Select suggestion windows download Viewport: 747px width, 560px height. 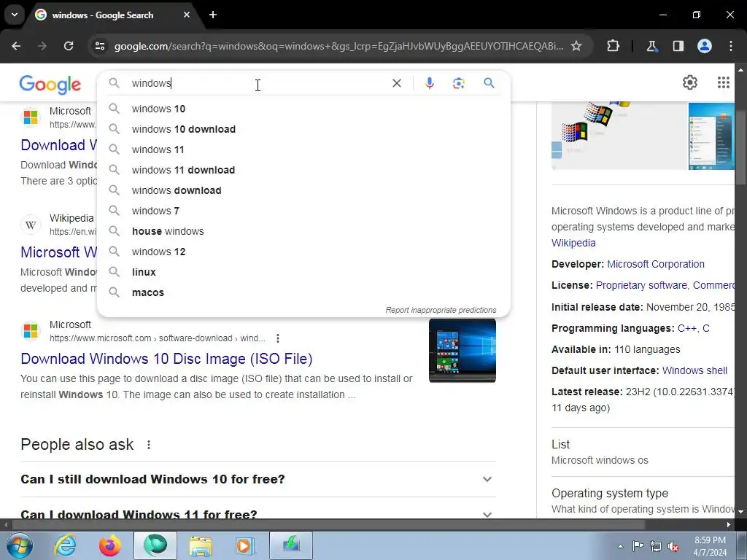(x=303, y=190)
